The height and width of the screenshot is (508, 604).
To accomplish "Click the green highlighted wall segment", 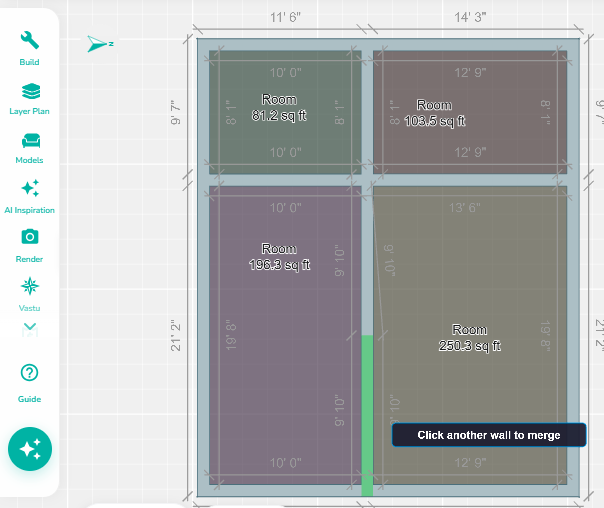I will [367, 415].
